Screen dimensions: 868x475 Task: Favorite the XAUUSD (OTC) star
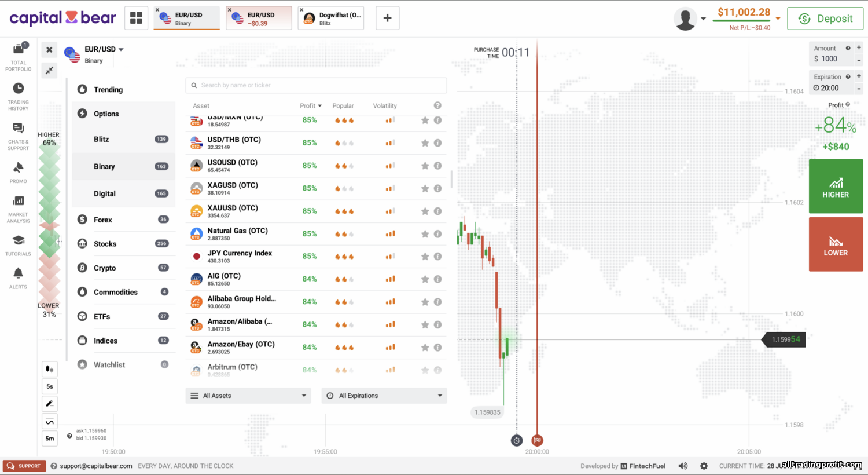coord(425,211)
